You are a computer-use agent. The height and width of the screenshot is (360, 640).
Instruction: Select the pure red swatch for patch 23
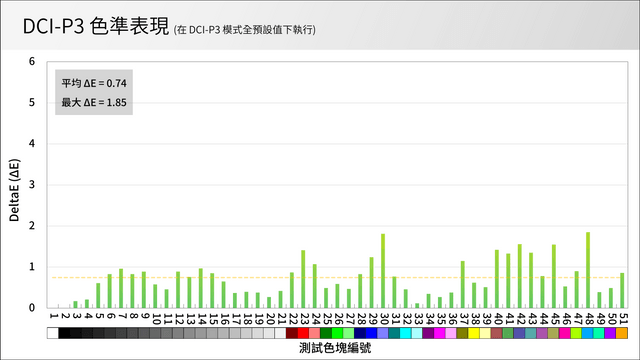point(303,333)
